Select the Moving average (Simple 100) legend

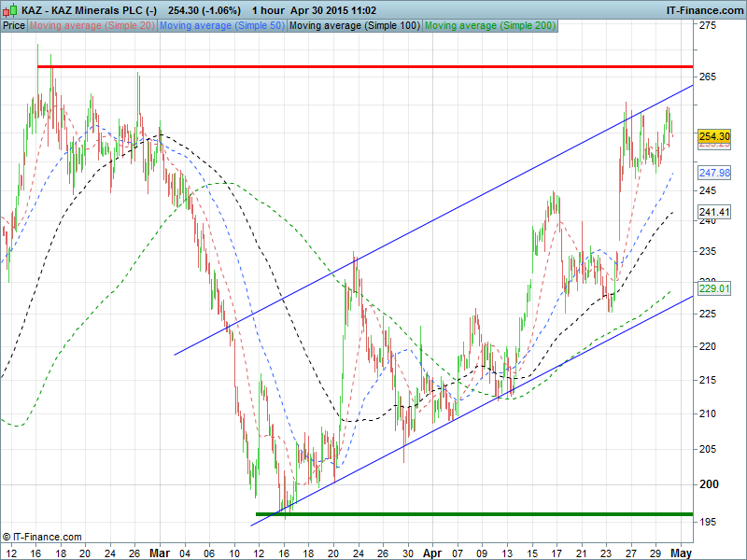354,26
